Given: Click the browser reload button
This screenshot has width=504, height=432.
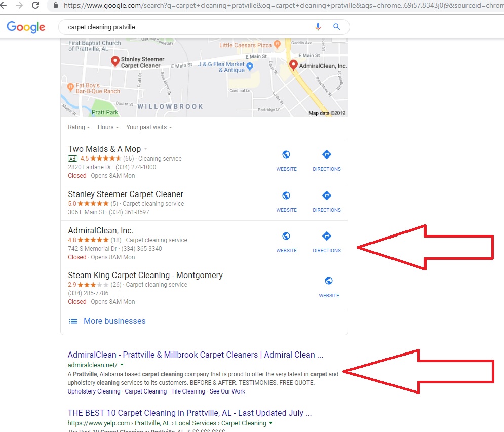Looking at the screenshot, I should click(x=35, y=5).
